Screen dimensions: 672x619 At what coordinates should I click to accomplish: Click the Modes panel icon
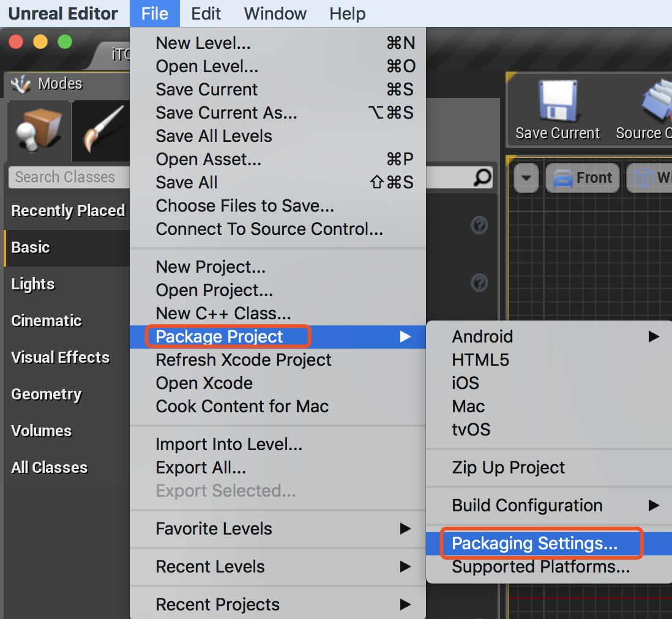pyautogui.click(x=21, y=84)
